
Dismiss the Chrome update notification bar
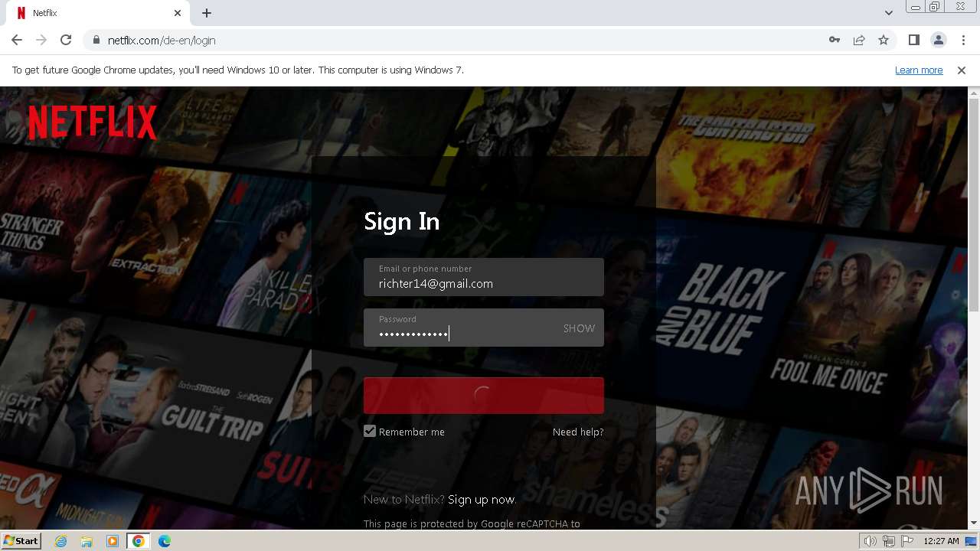(962, 70)
